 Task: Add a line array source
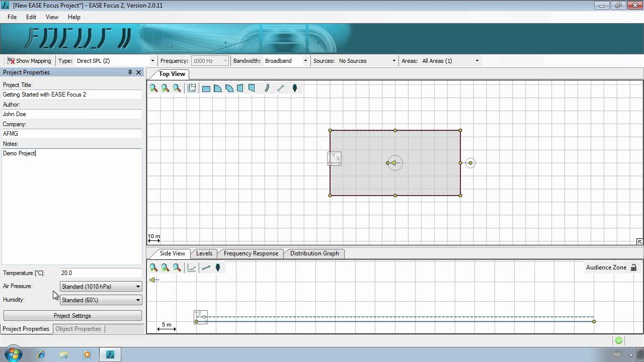[267, 88]
